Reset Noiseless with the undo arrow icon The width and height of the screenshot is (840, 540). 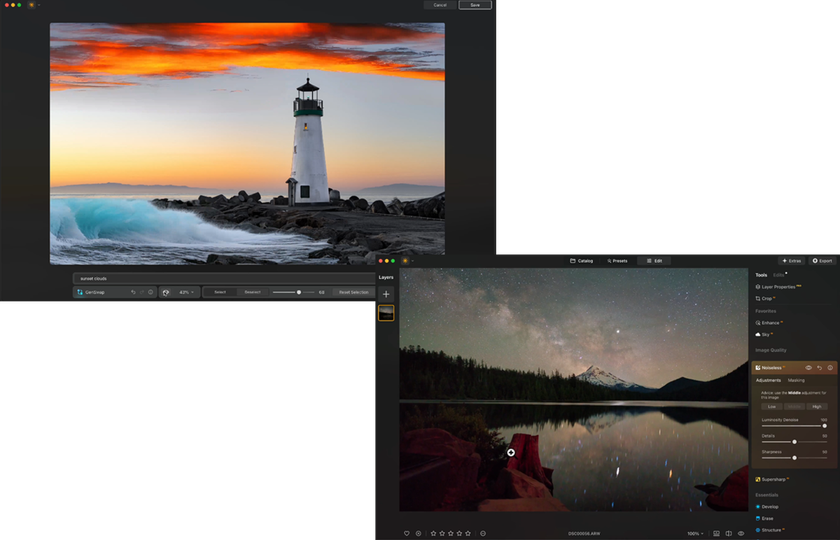(x=819, y=368)
